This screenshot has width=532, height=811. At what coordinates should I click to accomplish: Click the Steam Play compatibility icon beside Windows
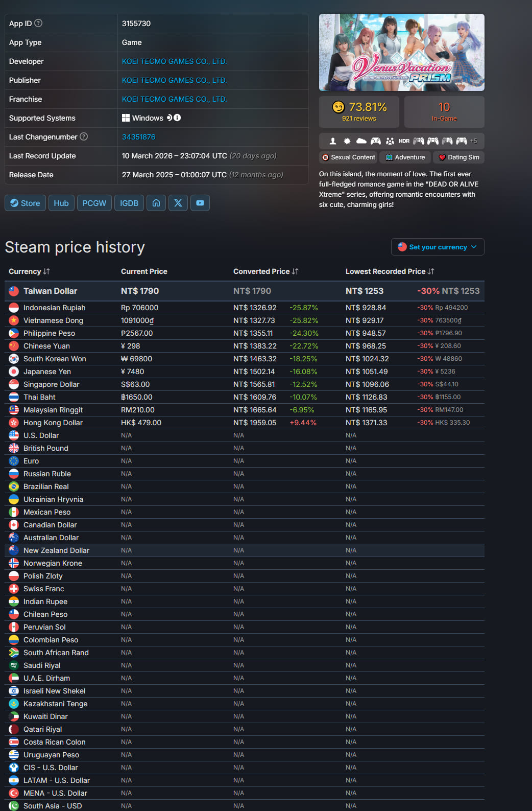170,118
